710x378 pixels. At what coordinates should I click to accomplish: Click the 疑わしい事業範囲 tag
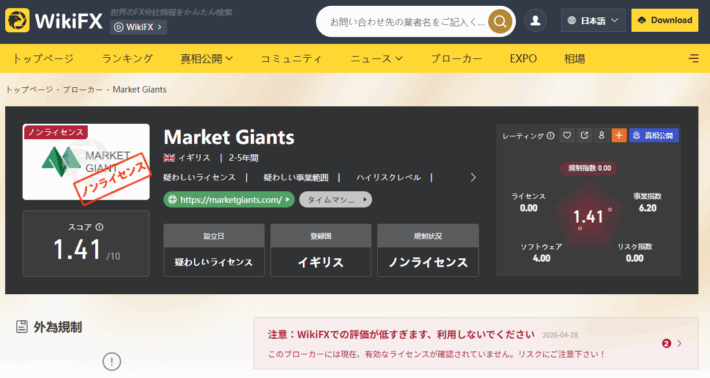pos(296,177)
